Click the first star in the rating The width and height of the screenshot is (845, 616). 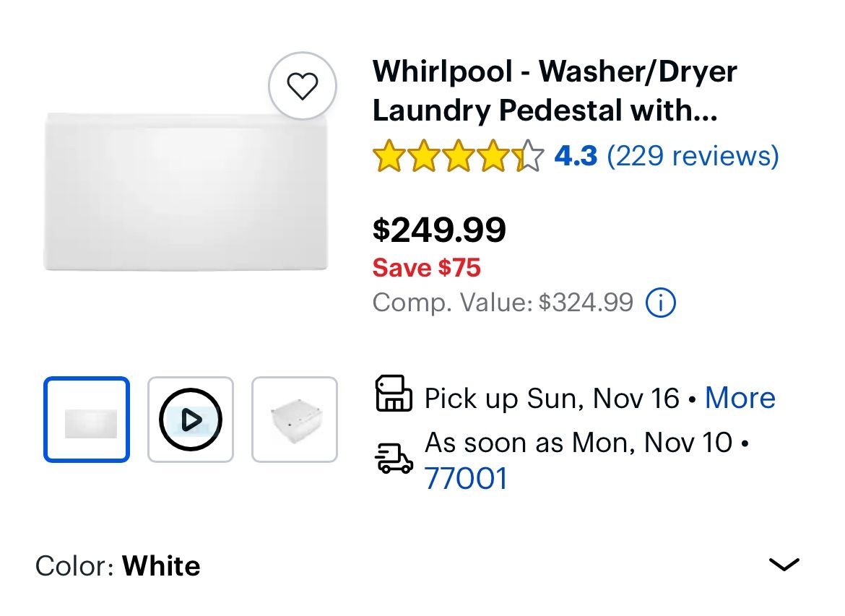[388, 155]
